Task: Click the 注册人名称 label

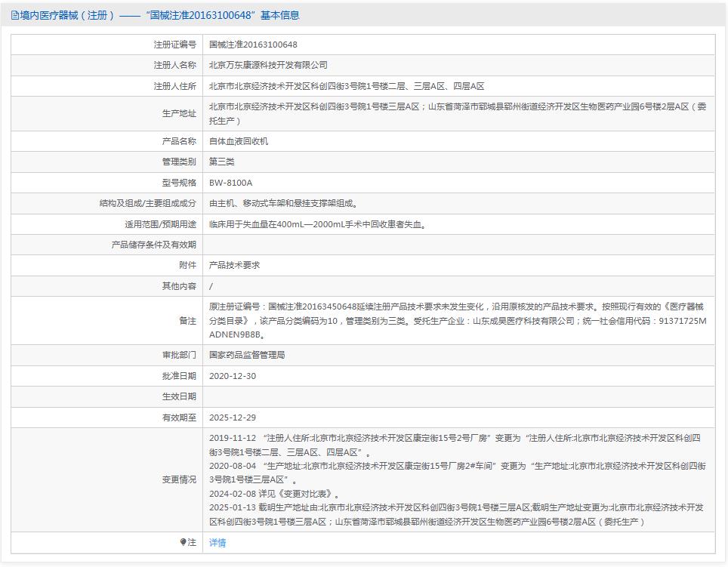Action: (175, 65)
